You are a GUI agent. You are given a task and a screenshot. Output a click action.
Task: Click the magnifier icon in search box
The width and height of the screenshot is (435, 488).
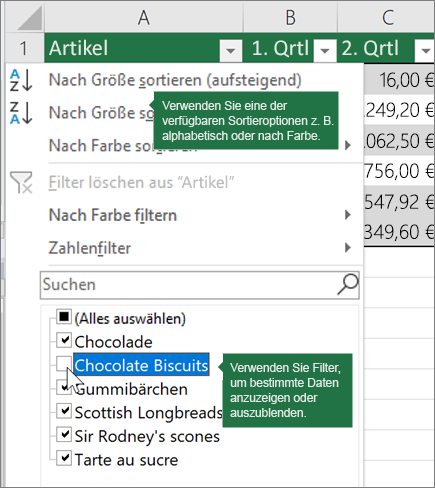[348, 285]
